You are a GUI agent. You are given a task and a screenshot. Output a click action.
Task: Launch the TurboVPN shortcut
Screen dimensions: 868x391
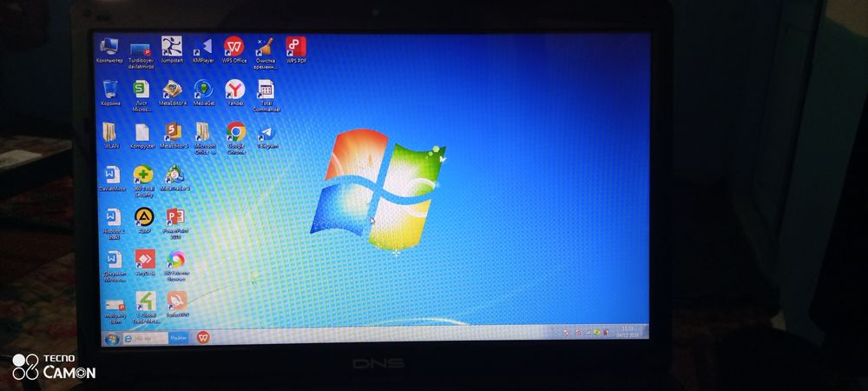click(177, 304)
